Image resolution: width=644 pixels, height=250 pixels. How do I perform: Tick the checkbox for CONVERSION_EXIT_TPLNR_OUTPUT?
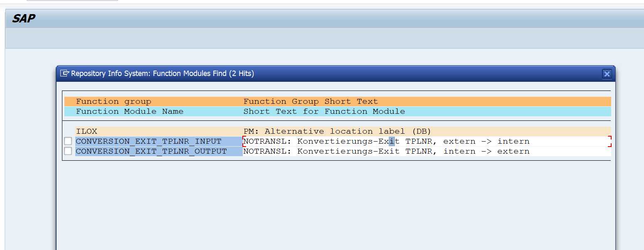coord(68,151)
